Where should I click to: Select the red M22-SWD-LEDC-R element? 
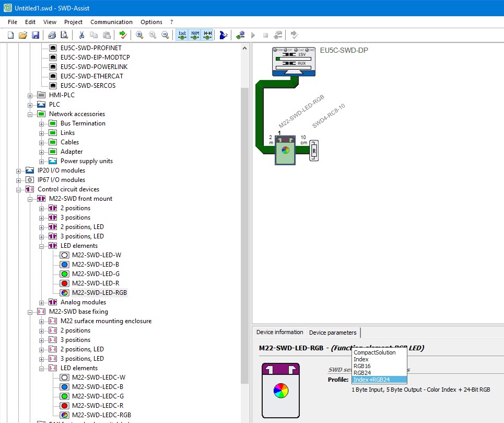(x=98, y=406)
